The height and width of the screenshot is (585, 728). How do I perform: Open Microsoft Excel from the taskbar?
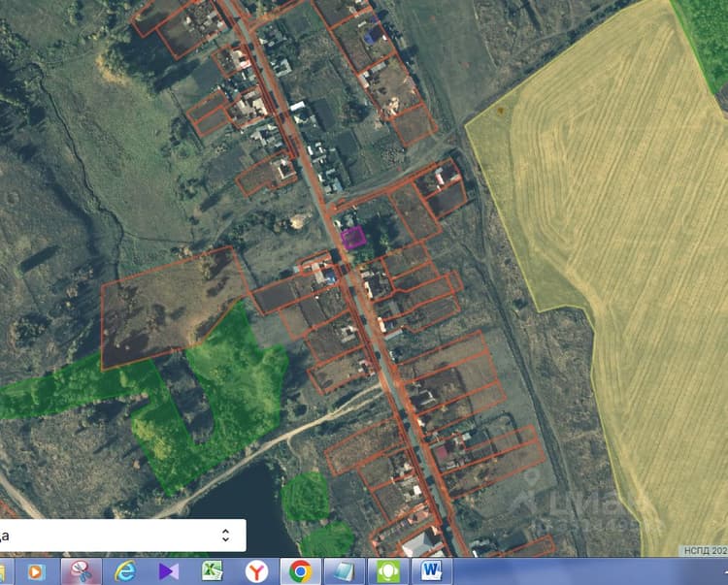(x=213, y=570)
